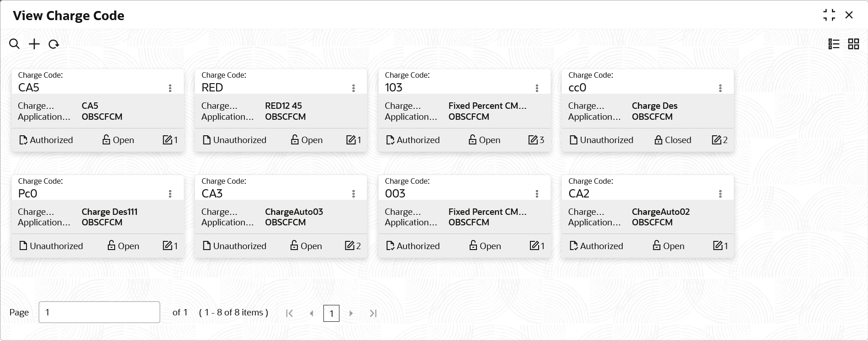Click the page number input field
Viewport: 868px width, 341px height.
[99, 312]
